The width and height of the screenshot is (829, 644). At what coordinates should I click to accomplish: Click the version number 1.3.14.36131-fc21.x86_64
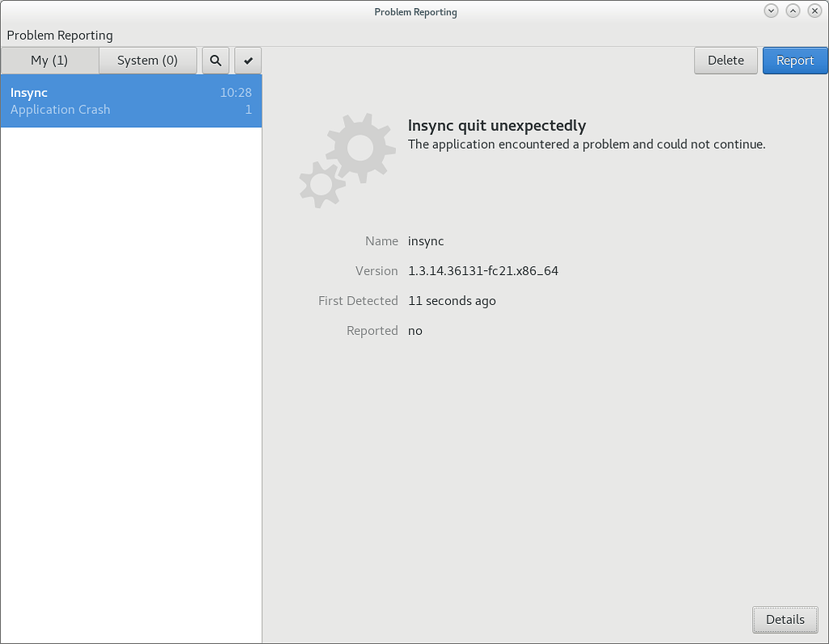coord(483,270)
